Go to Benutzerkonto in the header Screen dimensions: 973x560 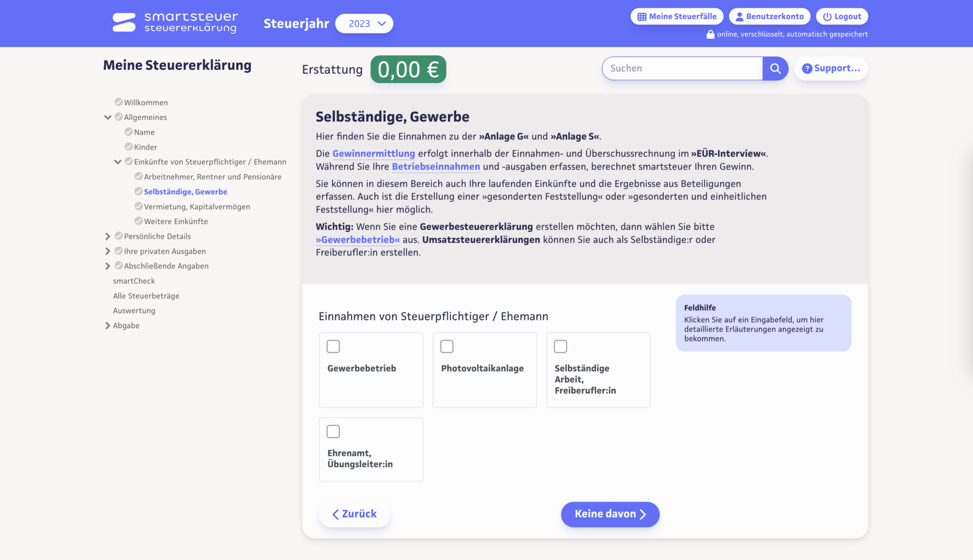(x=769, y=16)
